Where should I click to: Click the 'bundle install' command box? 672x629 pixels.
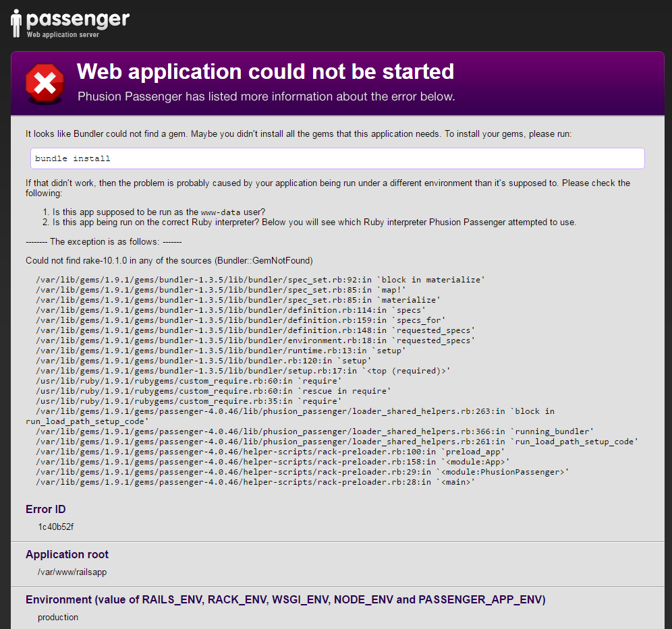coord(337,158)
